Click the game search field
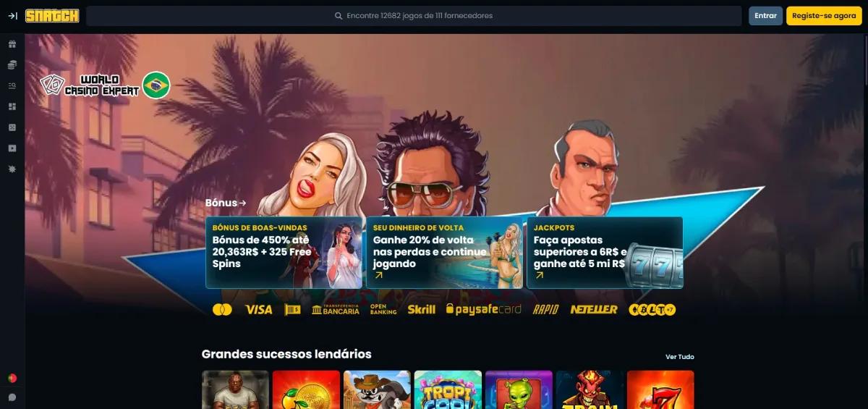Screen dimensions: 868x409 (x=414, y=16)
